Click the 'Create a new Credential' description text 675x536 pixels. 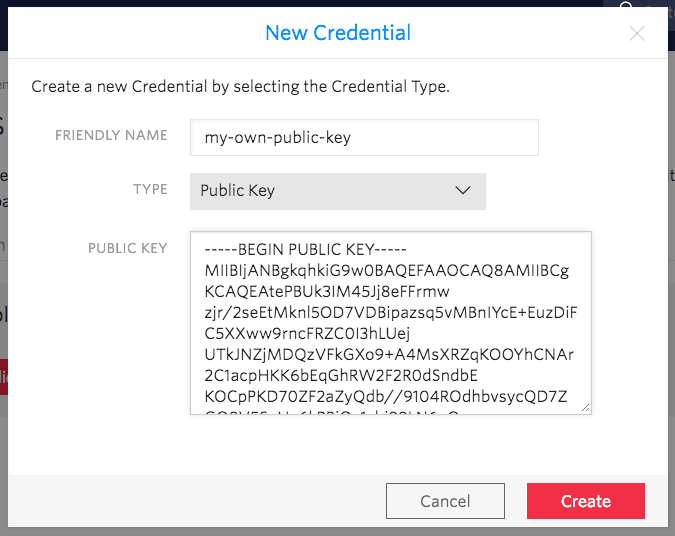pyautogui.click(x=240, y=86)
